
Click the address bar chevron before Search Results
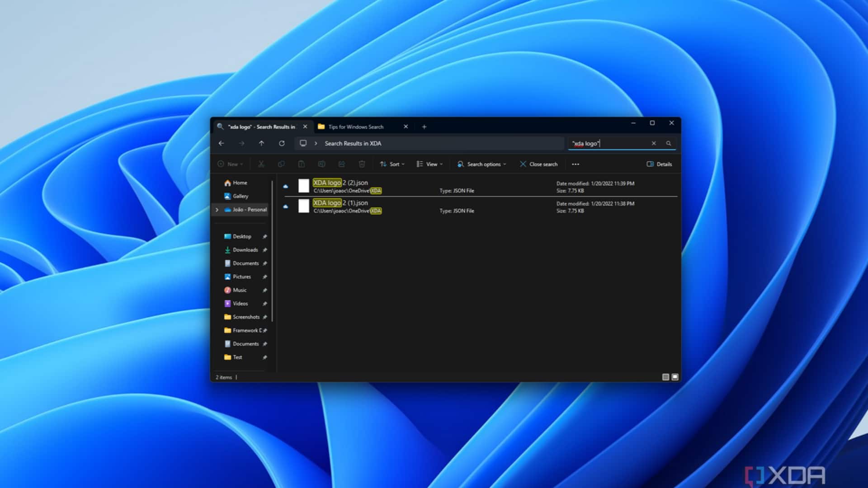tap(316, 143)
